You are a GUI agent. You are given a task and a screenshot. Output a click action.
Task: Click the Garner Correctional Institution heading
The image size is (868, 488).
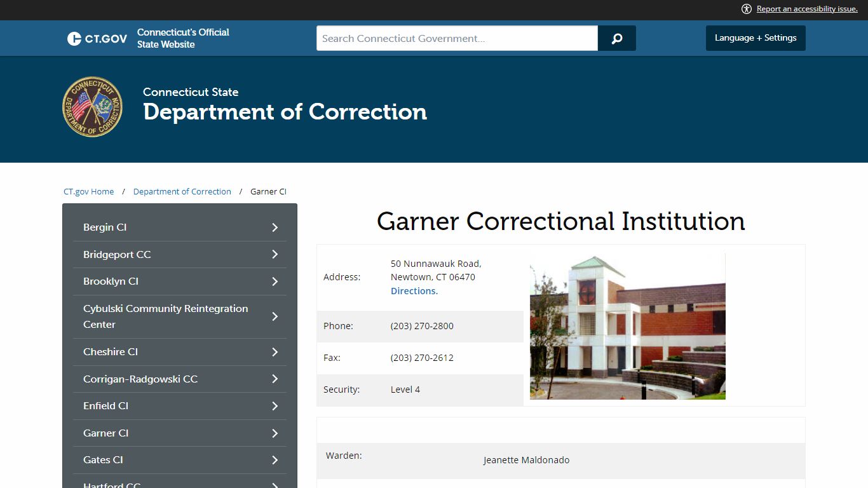(561, 221)
